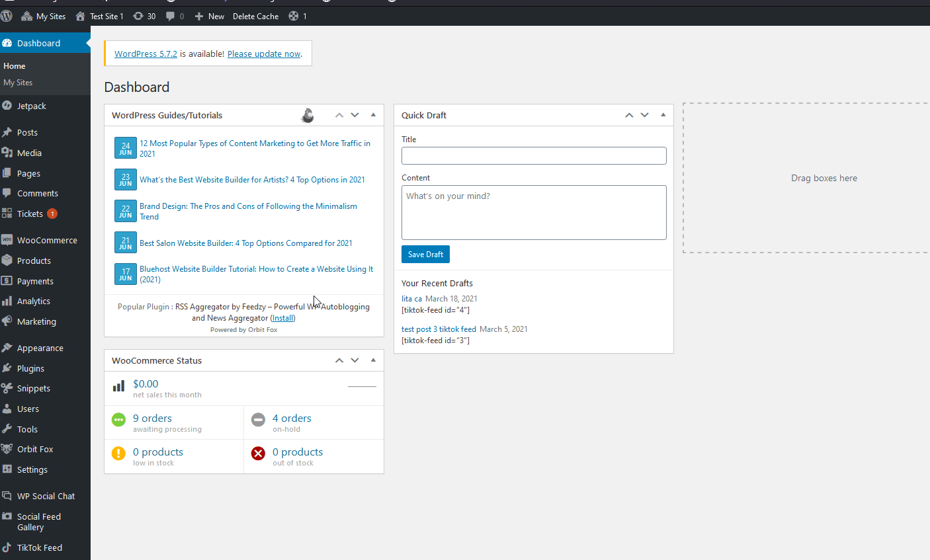
Task: Move Quick Draft box up
Action: (x=629, y=115)
